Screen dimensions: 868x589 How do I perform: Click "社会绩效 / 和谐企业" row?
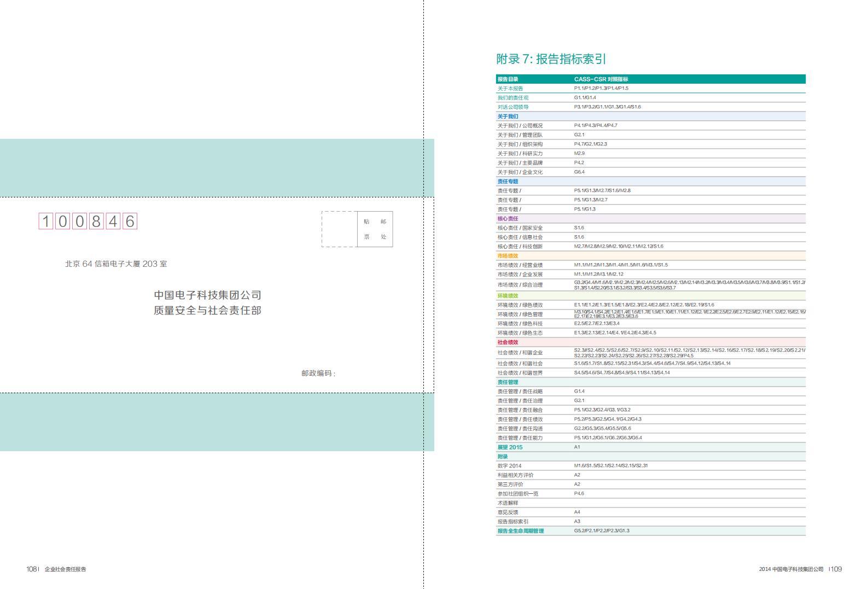pyautogui.click(x=651, y=353)
